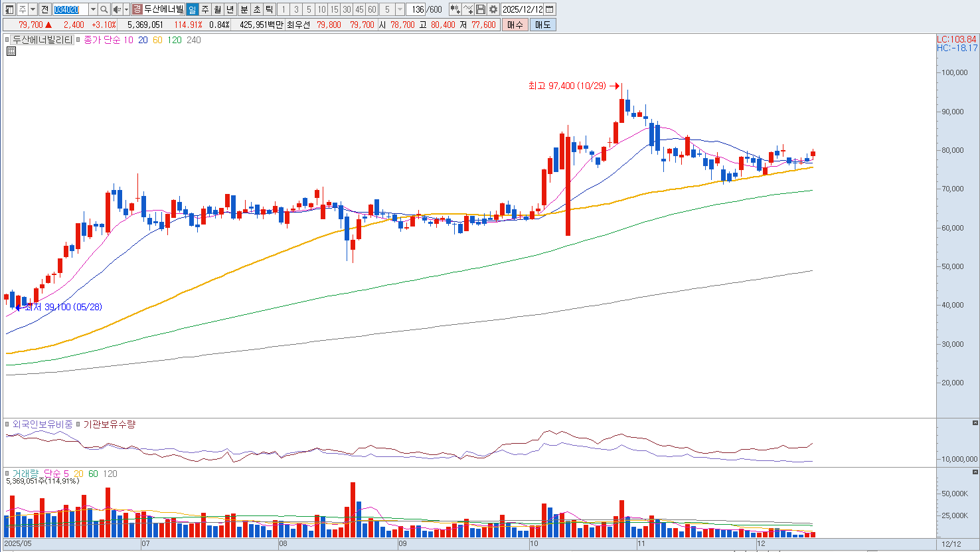
Task: Select the minute 분 chart period tab
Action: pyautogui.click(x=244, y=9)
